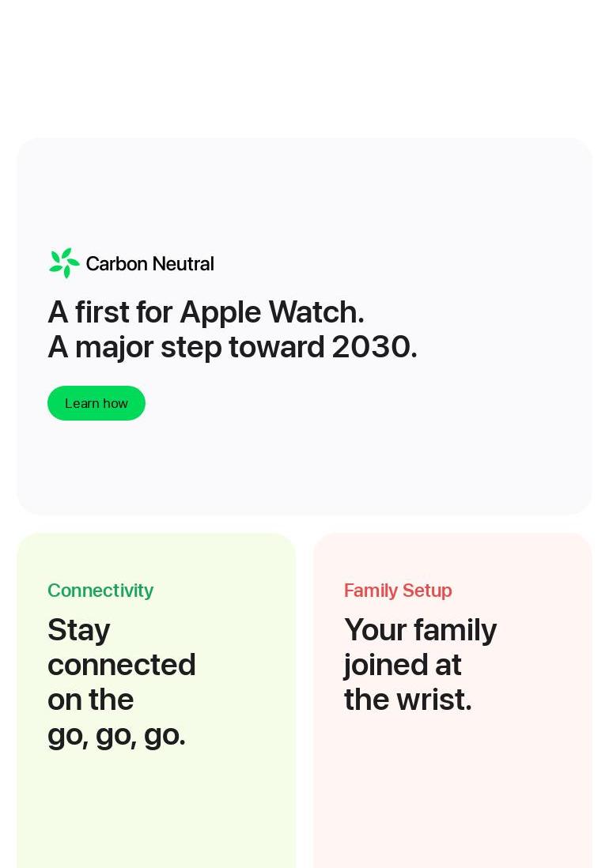
Task: Open the Family Setup label in pink card
Action: pyautogui.click(x=398, y=591)
